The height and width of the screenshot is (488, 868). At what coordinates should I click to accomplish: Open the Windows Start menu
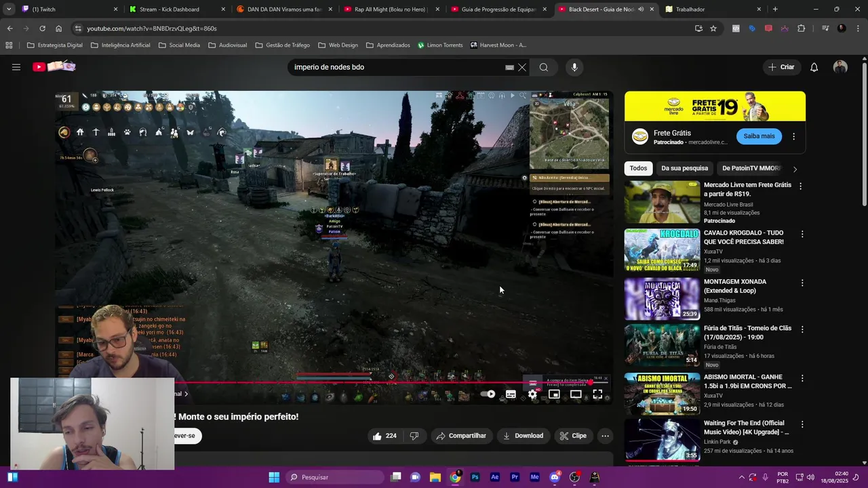click(274, 477)
